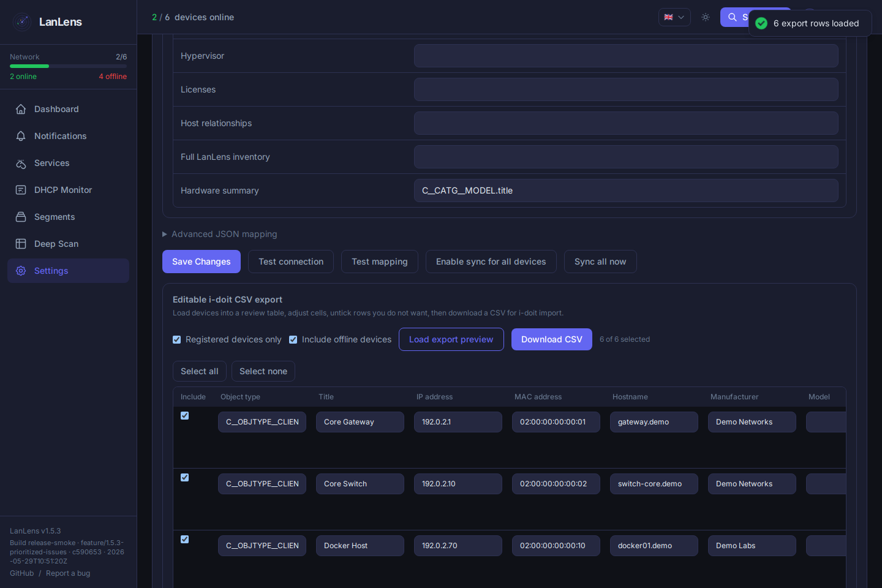Edit hostname cell gateway.demo
This screenshot has height=588, width=882.
pyautogui.click(x=654, y=422)
